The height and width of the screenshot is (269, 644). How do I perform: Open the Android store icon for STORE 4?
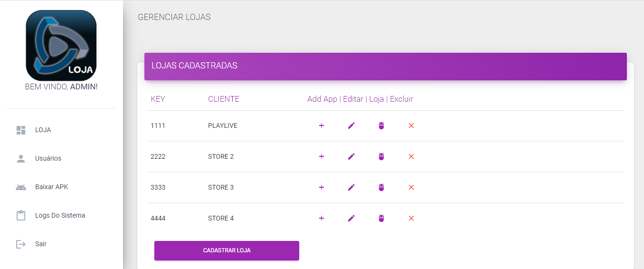[x=381, y=218]
